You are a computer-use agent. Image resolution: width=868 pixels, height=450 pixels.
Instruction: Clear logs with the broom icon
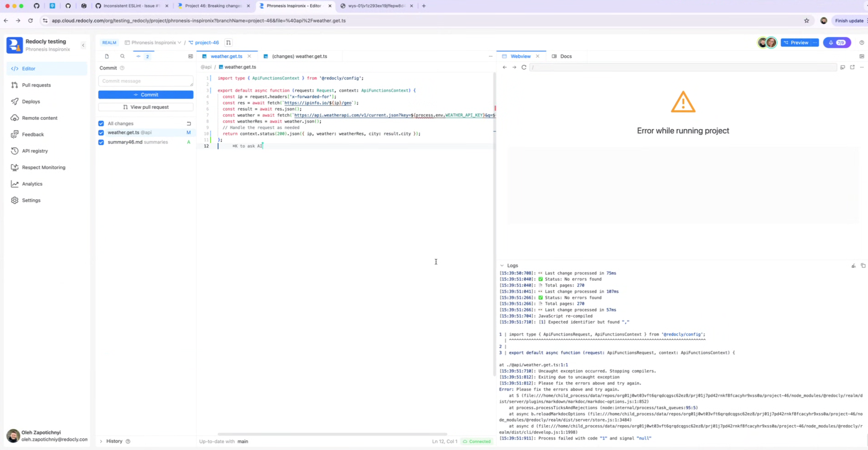click(x=853, y=265)
